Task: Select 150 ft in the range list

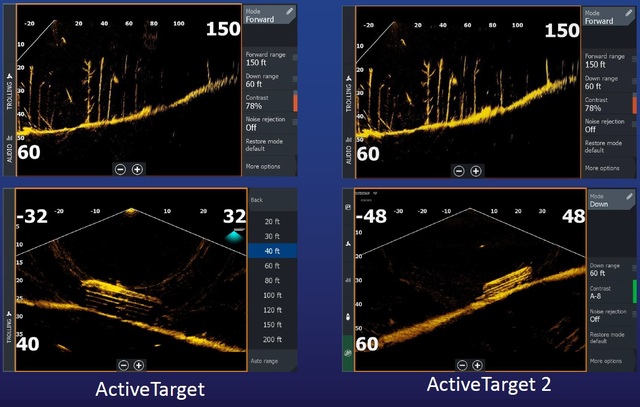Action: [x=272, y=325]
